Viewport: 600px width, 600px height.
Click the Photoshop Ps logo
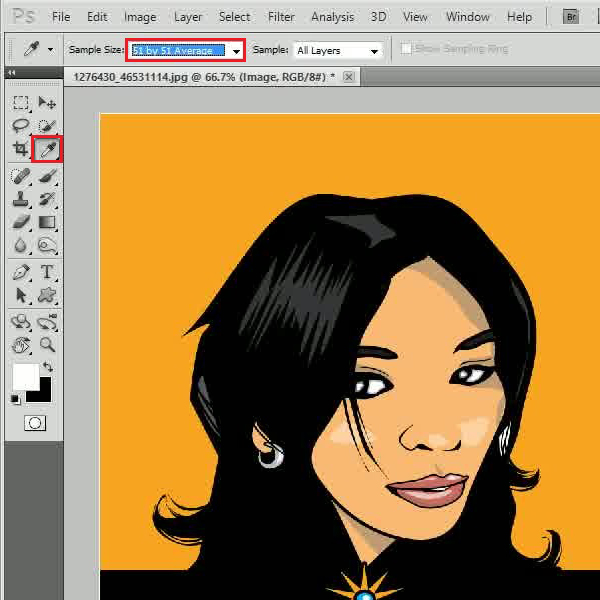[x=23, y=16]
